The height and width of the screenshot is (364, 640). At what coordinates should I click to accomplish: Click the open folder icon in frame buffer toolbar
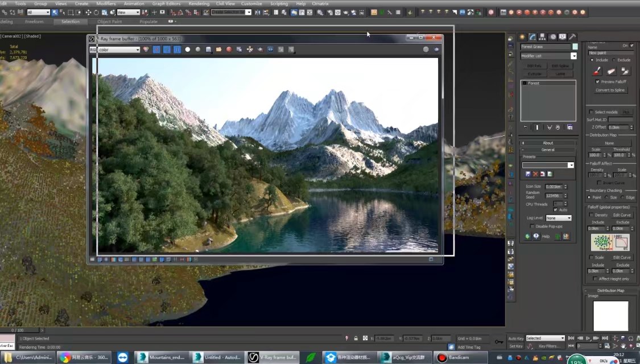coord(219,49)
